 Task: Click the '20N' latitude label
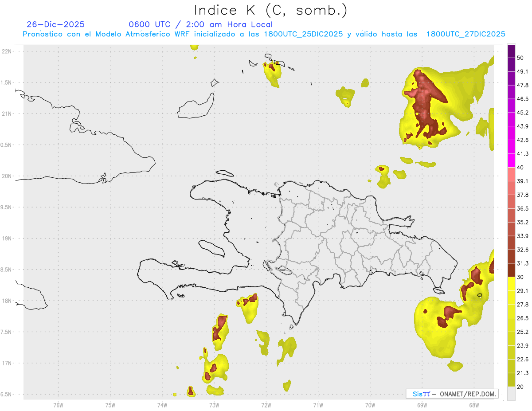click(x=7, y=176)
